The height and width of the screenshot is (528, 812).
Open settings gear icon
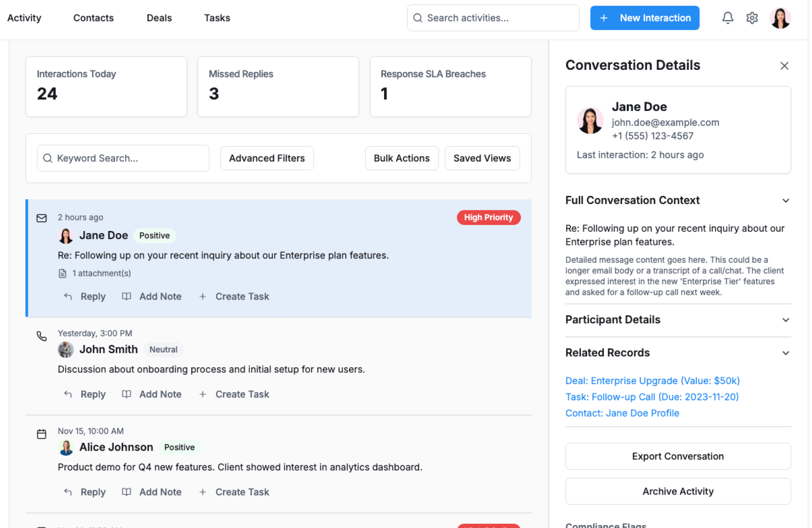point(752,18)
